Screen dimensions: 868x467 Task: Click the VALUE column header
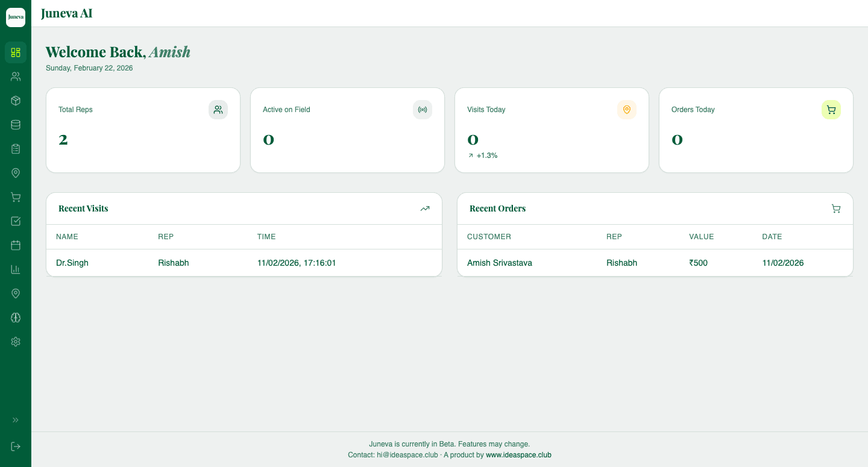click(702, 237)
